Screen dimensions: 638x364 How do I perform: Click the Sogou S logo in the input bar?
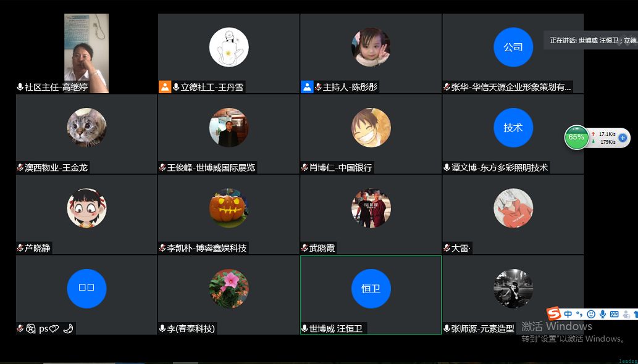click(554, 314)
